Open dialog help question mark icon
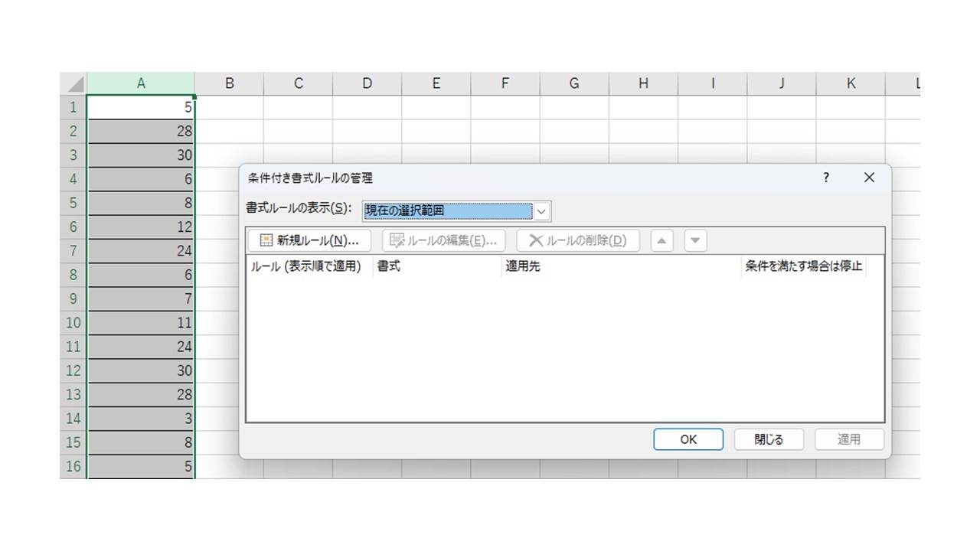This screenshot has height=551, width=980. (826, 178)
